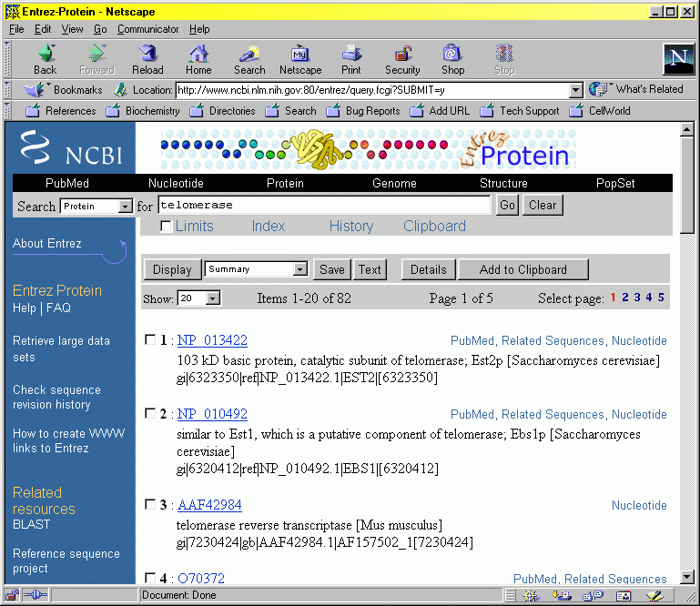Viewport: 700px width, 606px height.
Task: Click in the telomerase search field
Action: click(x=324, y=205)
